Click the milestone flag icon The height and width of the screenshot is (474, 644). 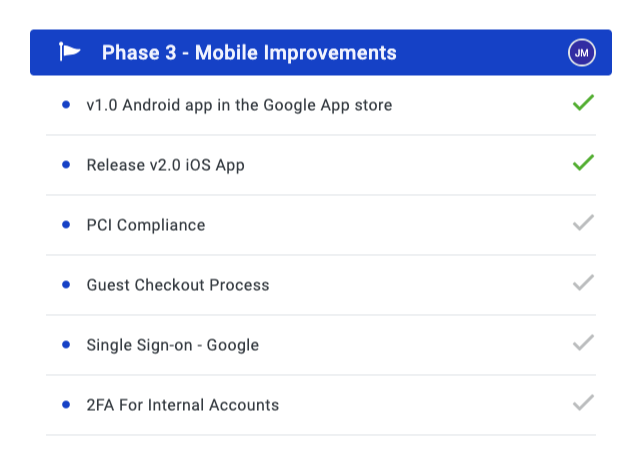tap(69, 52)
